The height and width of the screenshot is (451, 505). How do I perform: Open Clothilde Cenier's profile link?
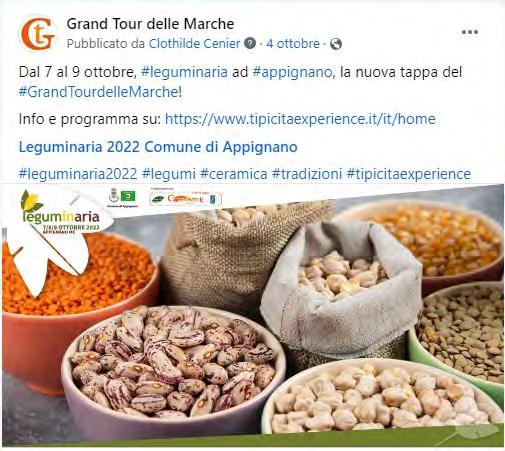(194, 44)
